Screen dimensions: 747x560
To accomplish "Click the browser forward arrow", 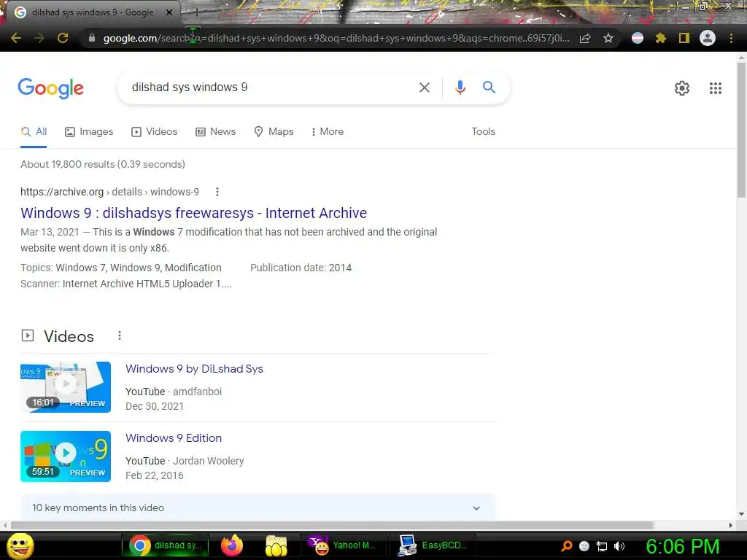I will pyautogui.click(x=39, y=38).
